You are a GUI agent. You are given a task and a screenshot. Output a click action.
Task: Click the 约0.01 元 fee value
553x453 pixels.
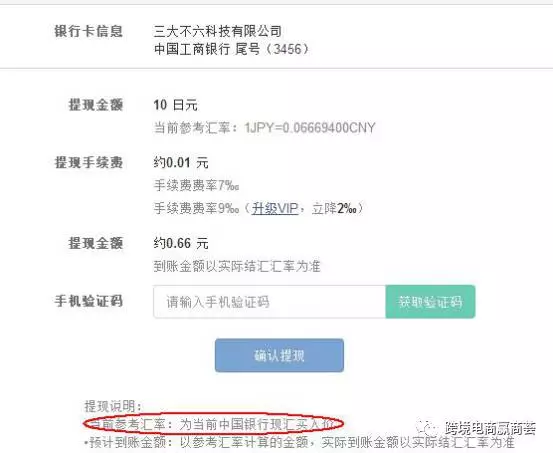click(181, 163)
